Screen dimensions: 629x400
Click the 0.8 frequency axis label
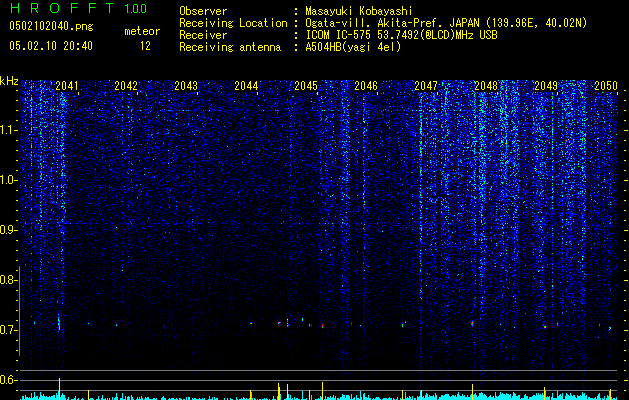tap(8, 280)
